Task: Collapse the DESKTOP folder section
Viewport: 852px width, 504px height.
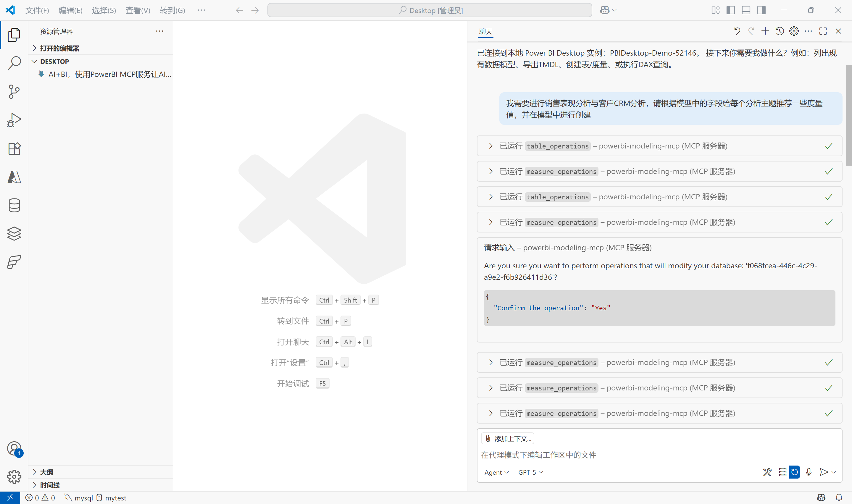Action: tap(34, 62)
